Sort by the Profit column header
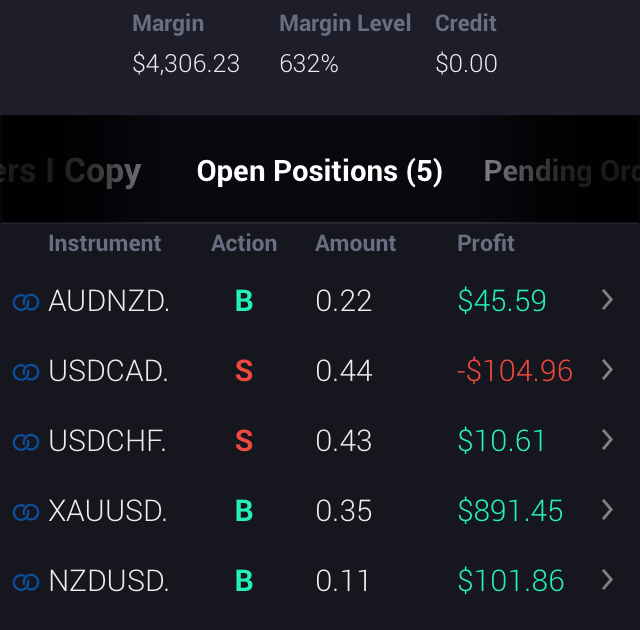The width and height of the screenshot is (640, 630). (x=486, y=243)
